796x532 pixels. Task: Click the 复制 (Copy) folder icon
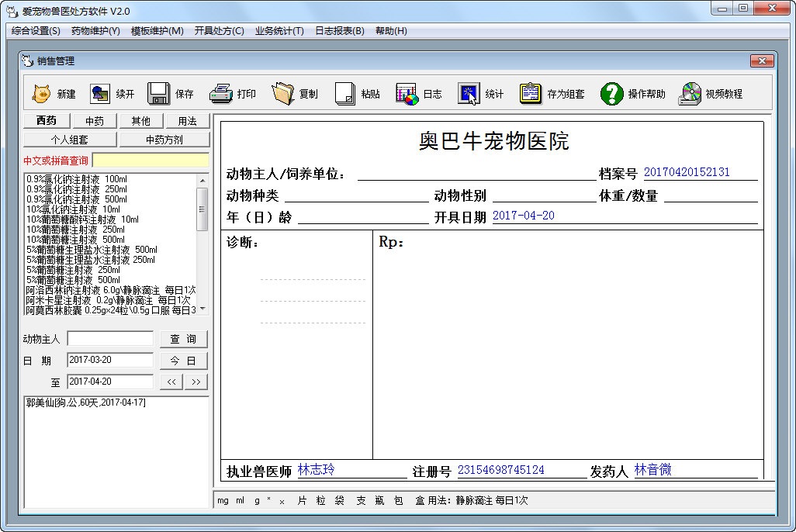283,94
